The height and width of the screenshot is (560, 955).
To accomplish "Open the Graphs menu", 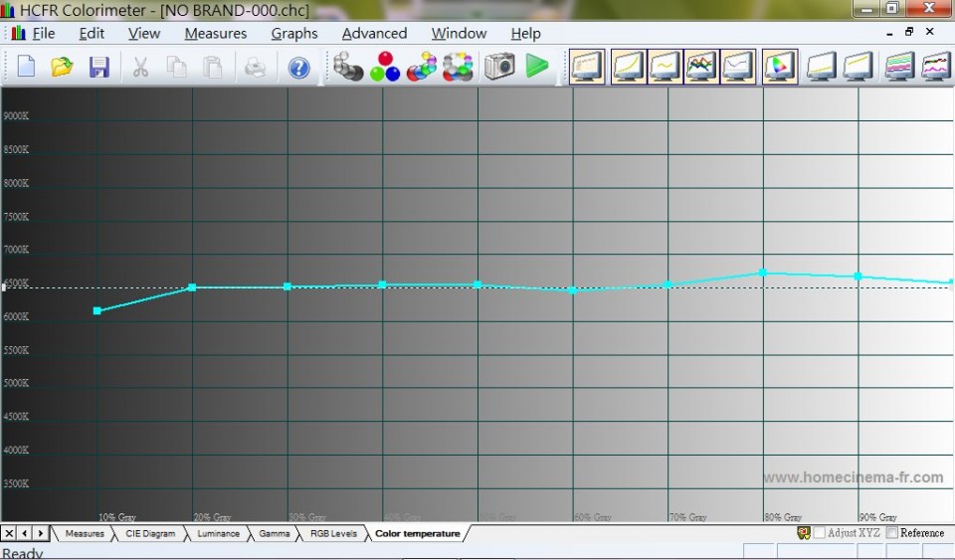I will coord(294,34).
